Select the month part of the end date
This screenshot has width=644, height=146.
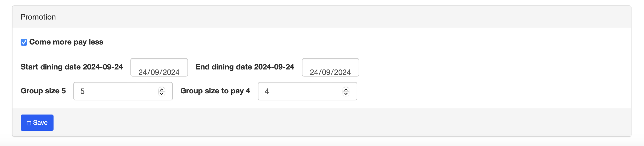(326, 72)
